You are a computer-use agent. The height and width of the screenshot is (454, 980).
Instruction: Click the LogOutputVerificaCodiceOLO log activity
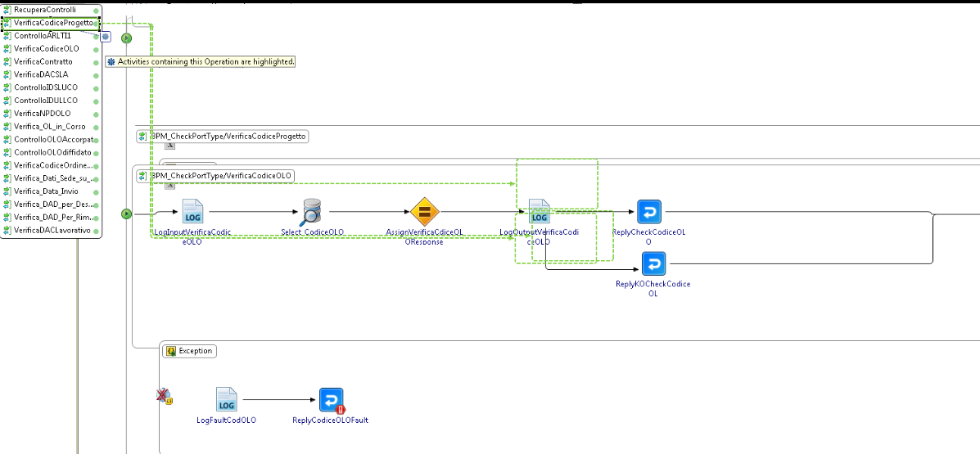coord(540,212)
